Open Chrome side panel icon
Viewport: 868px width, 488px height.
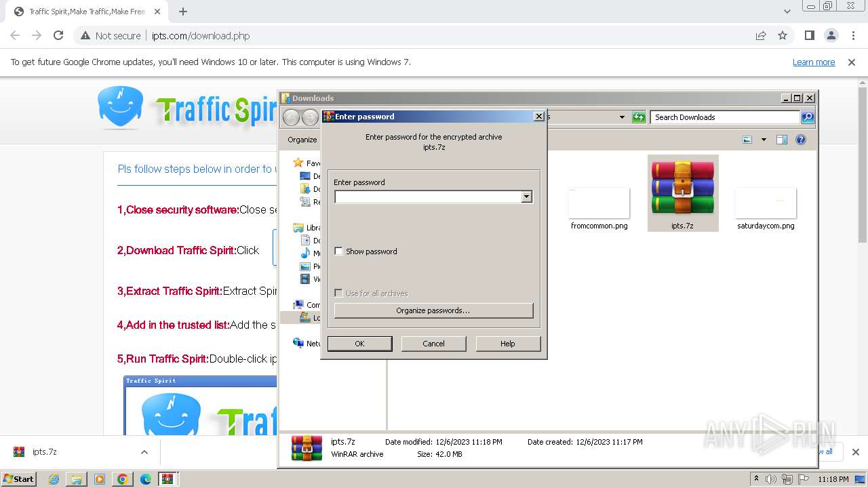(809, 36)
